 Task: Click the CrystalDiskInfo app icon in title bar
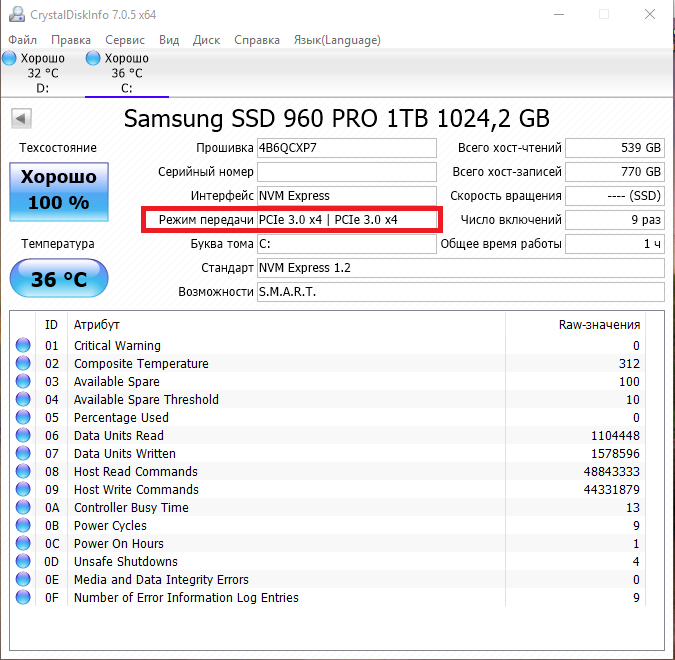[17, 14]
